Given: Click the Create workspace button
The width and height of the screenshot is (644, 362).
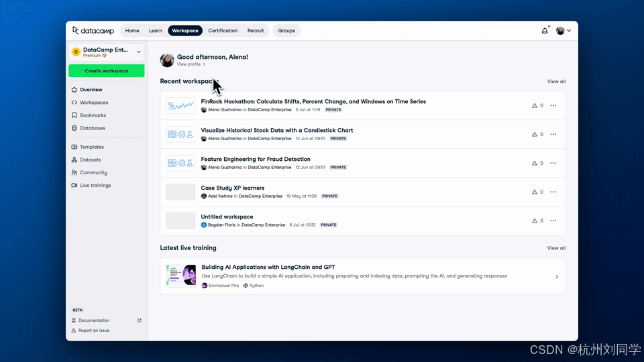Looking at the screenshot, I should [107, 70].
